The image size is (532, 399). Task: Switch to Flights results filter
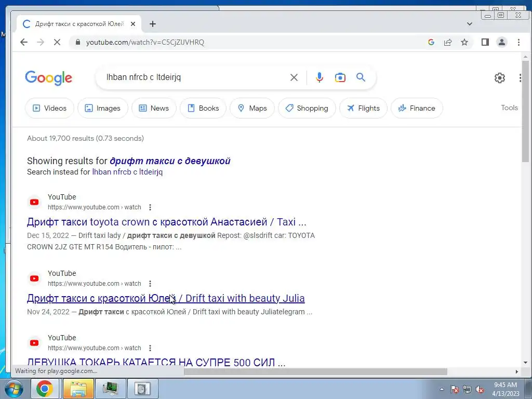pyautogui.click(x=363, y=108)
